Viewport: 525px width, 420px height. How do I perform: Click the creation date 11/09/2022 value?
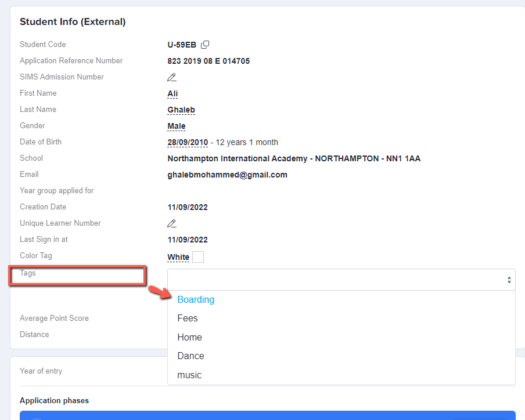pyautogui.click(x=188, y=207)
